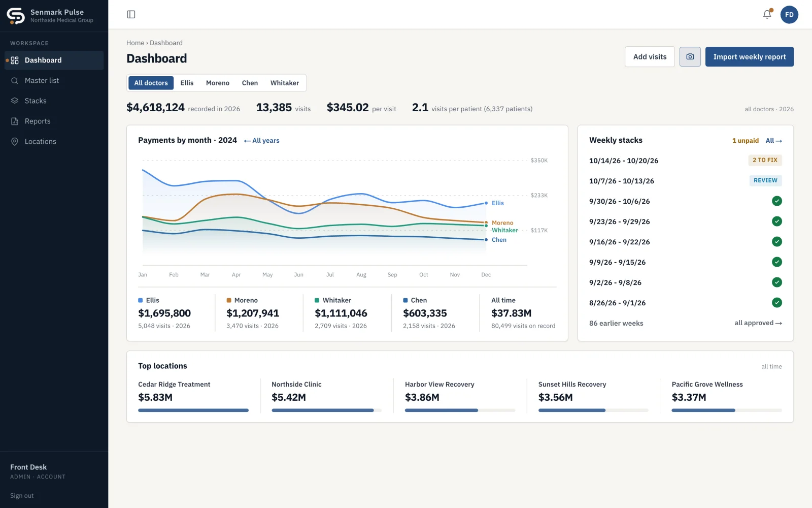Image resolution: width=812 pixels, height=508 pixels.
Task: Click Import weekly report button
Action: 750,57
